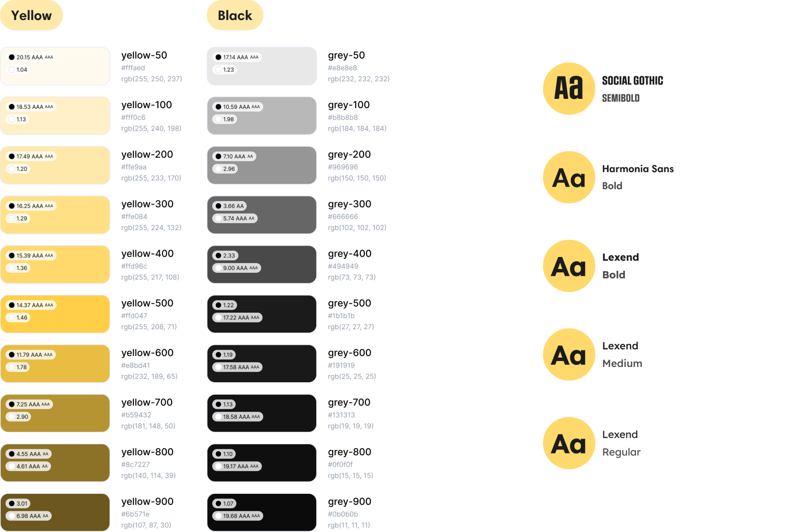Open the Black palette tab
This screenshot has width=809, height=532.
235,16
